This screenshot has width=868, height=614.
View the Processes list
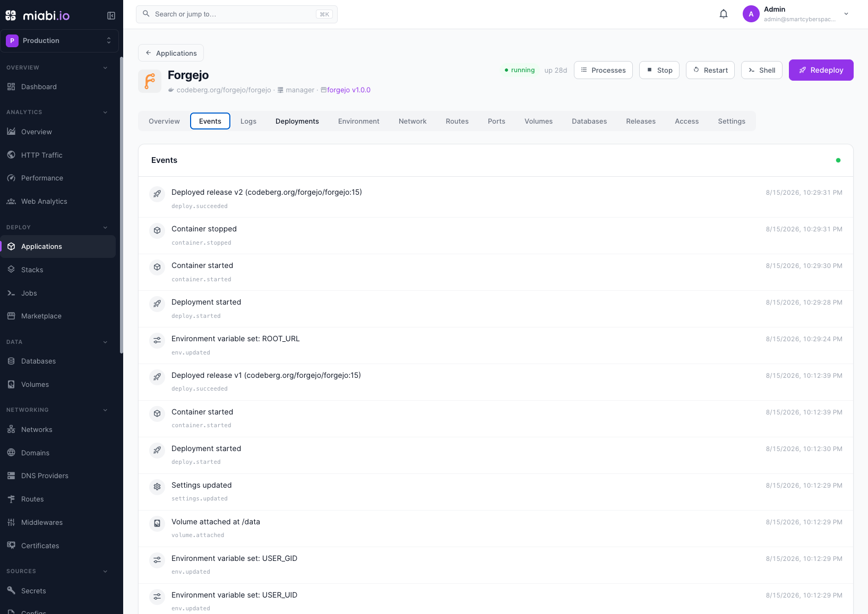(x=603, y=70)
